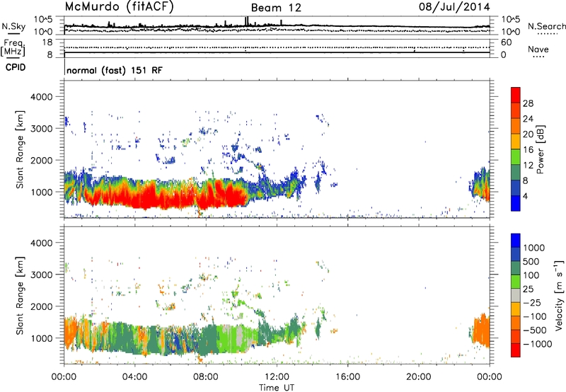Image resolution: width=566 pixels, height=392 pixels.
Task: Click the McMurdo (fitACF) title text
Action: point(119,7)
